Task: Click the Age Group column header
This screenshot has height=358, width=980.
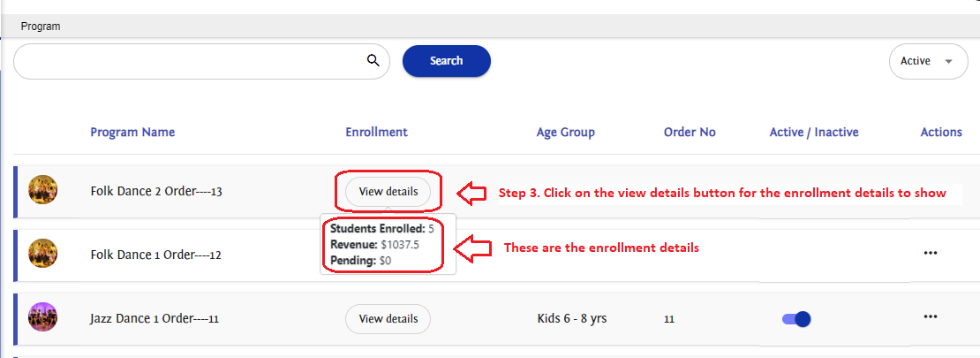Action: [x=565, y=133]
